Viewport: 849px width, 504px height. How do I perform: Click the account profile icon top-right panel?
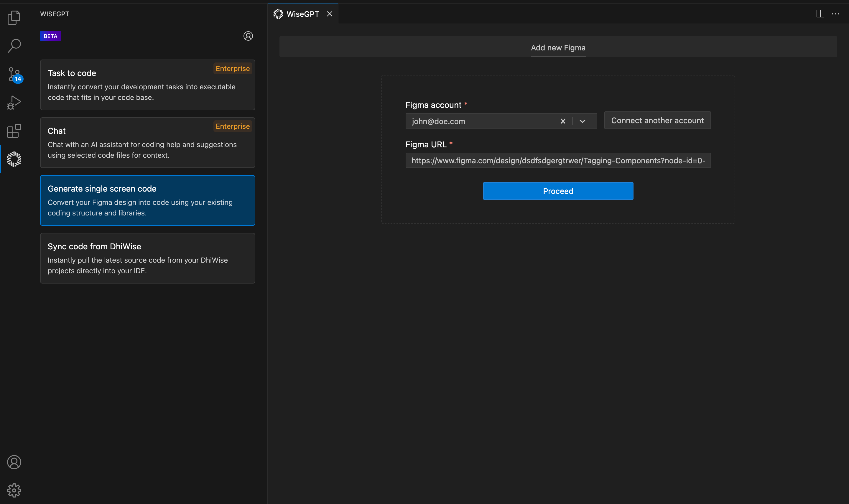pos(249,36)
